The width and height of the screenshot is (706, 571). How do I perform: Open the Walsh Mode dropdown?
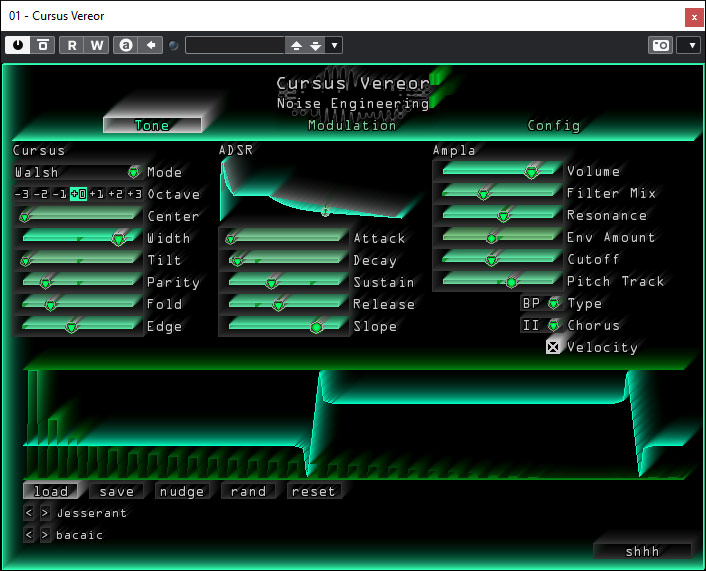(x=77, y=172)
